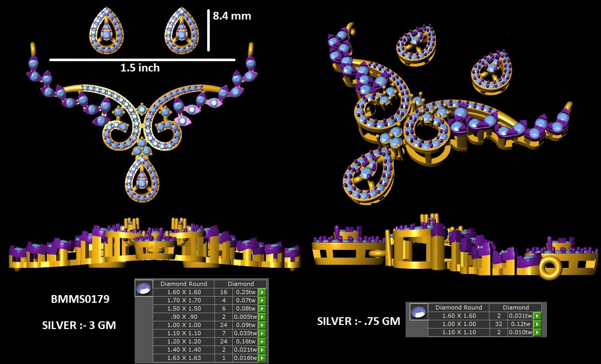The image size is (601, 364).
Task: Click the 'Diamond Round' header in left table
Action: click(184, 284)
